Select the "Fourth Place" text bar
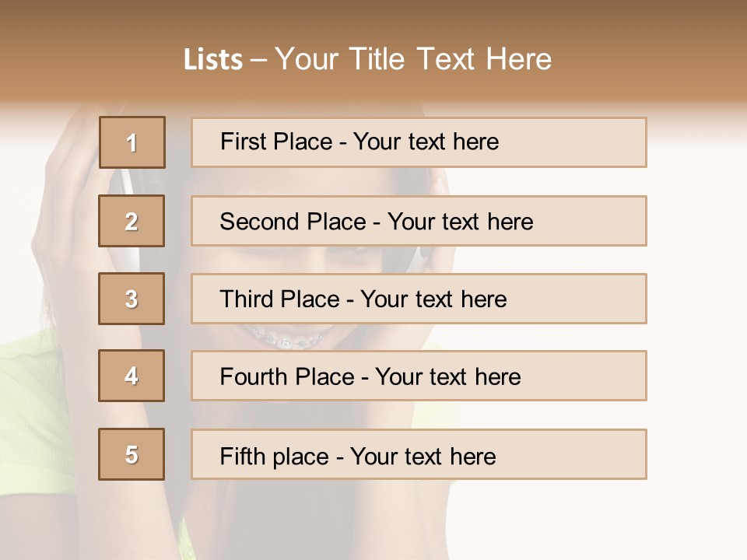This screenshot has height=560, width=747. pos(419,376)
